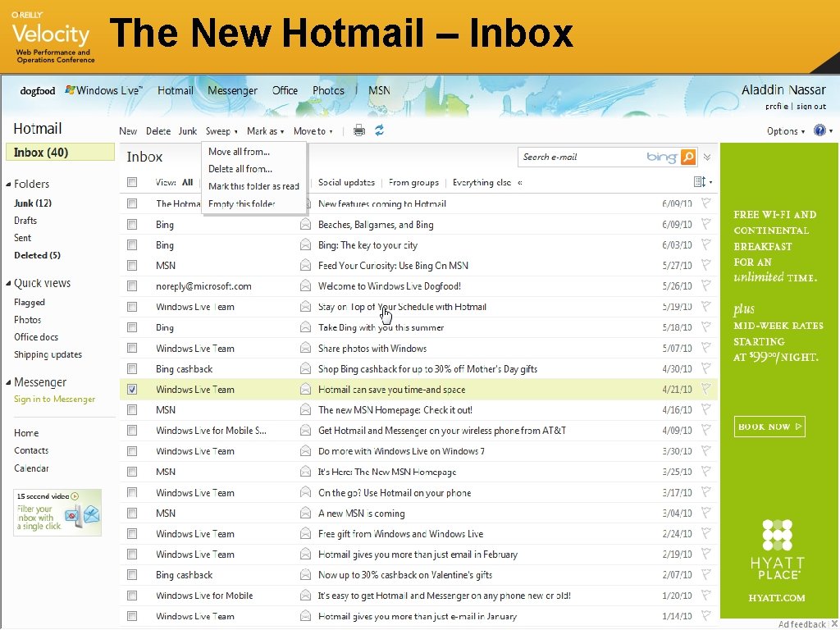
Task: Click the print icon in the toolbar
Action: pos(358,130)
